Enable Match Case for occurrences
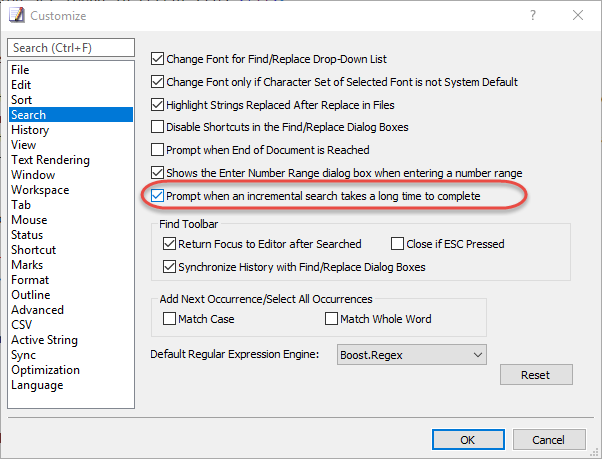The width and height of the screenshot is (602, 459). [x=169, y=319]
